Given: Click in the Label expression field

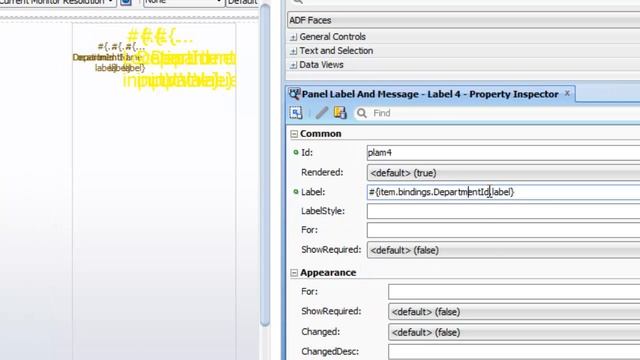Looking at the screenshot, I should click(x=503, y=192).
